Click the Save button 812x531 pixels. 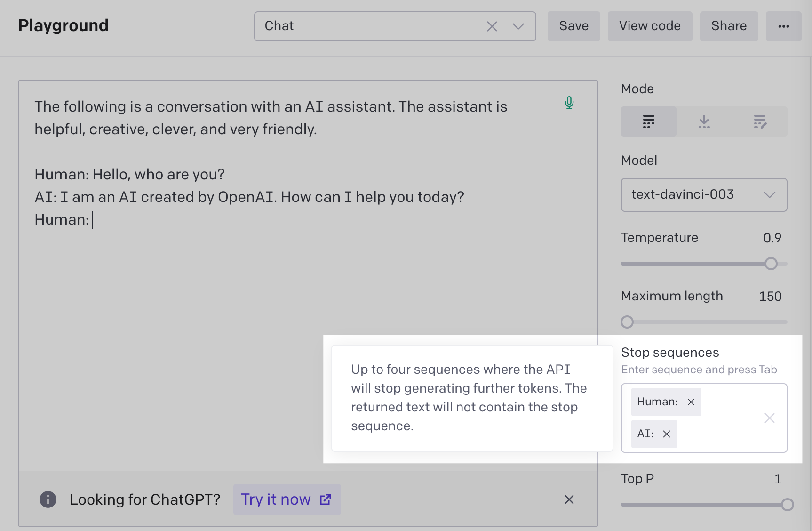pyautogui.click(x=574, y=26)
